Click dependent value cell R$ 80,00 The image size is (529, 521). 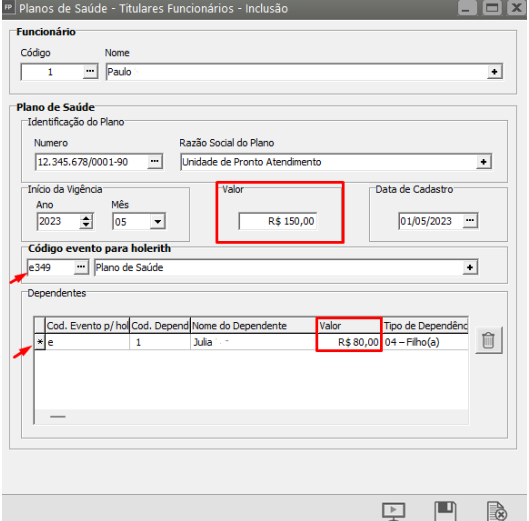pyautogui.click(x=349, y=342)
